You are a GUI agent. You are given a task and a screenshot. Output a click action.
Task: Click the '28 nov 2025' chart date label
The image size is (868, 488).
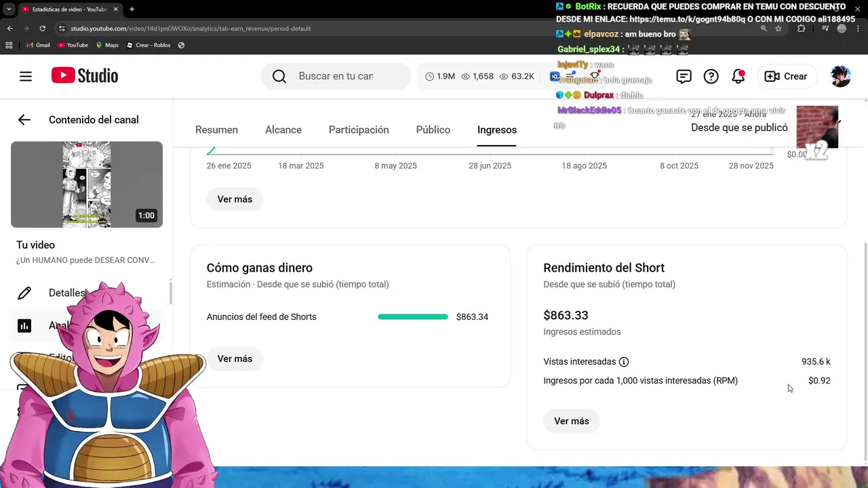[751, 166]
